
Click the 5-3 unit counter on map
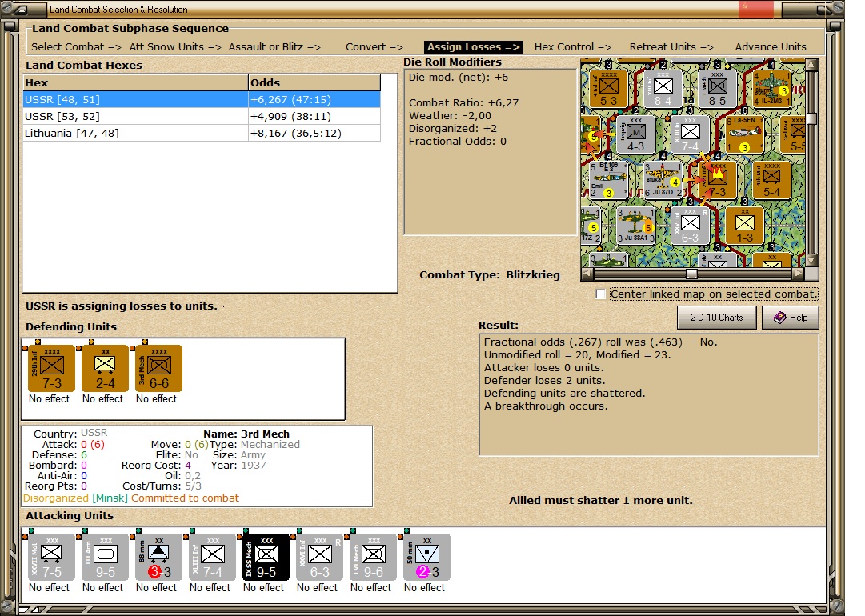click(x=608, y=88)
